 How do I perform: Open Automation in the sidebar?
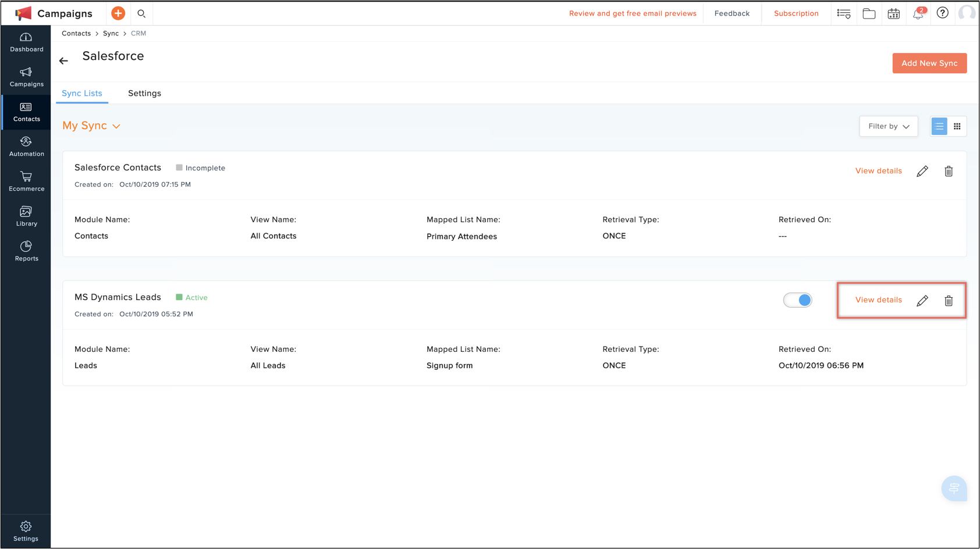point(26,147)
